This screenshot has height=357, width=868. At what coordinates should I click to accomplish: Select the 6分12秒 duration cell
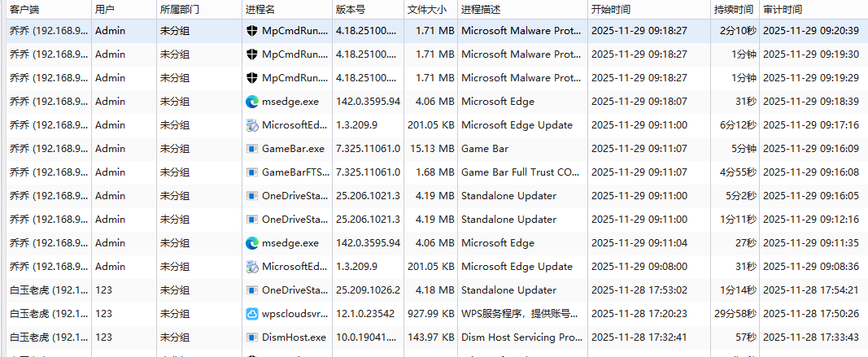[x=738, y=125]
